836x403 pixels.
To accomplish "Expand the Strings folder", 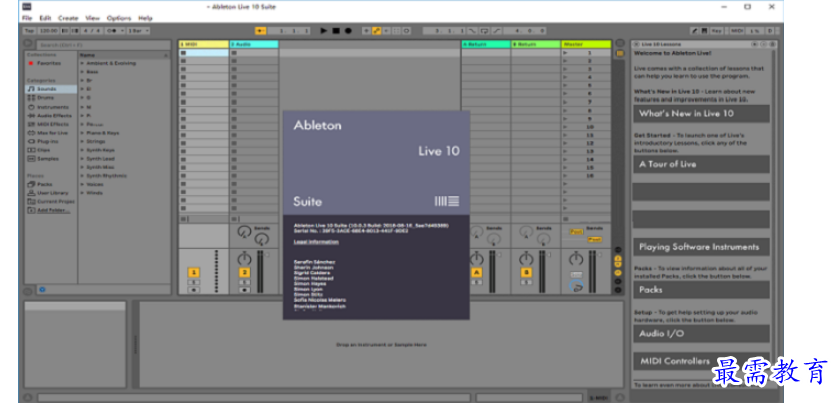I will (82, 141).
